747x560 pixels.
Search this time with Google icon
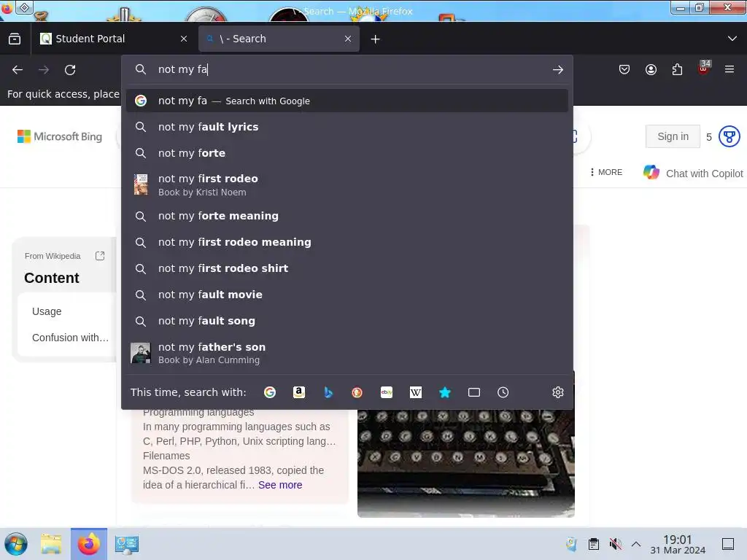coord(270,392)
